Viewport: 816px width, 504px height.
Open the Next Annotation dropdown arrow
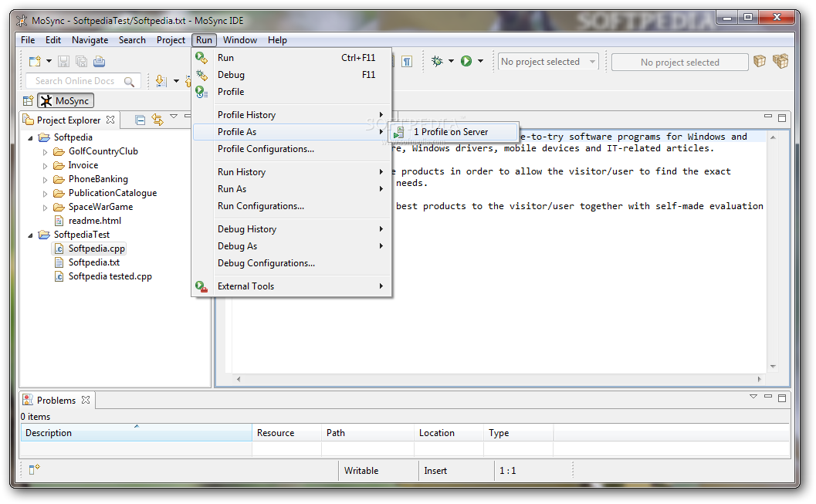click(x=177, y=81)
